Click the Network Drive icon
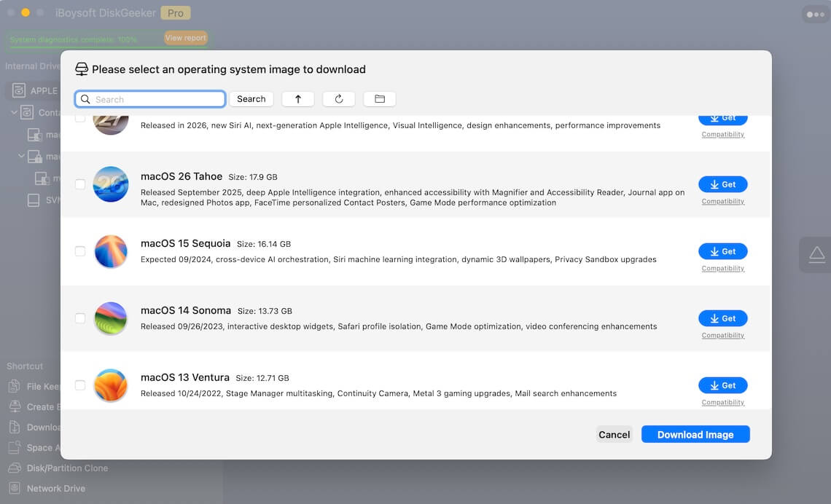Viewport: 831px width, 504px height. (x=15, y=488)
